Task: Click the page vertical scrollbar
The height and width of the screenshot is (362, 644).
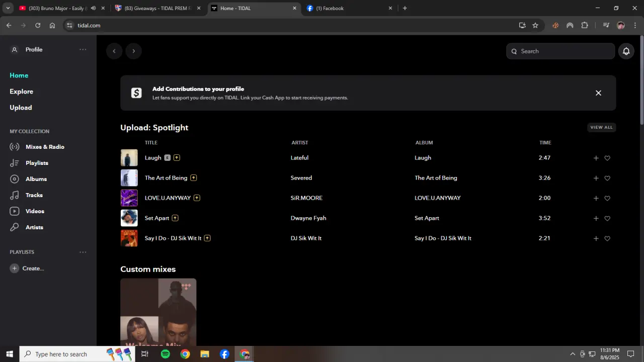Action: [641, 80]
